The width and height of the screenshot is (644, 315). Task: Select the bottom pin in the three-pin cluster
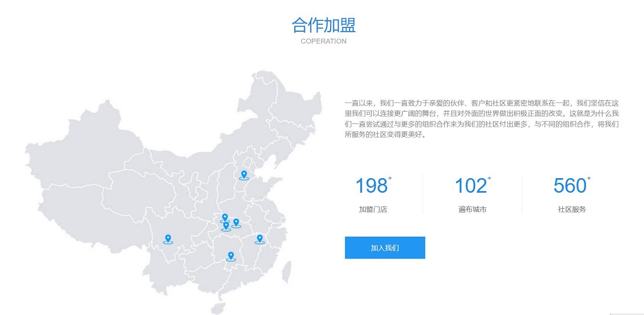click(226, 226)
